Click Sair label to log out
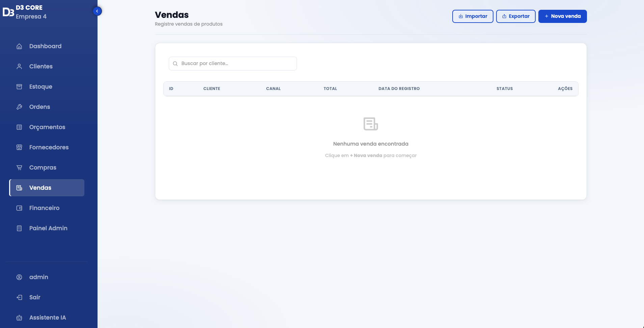644x328 pixels. (35, 297)
